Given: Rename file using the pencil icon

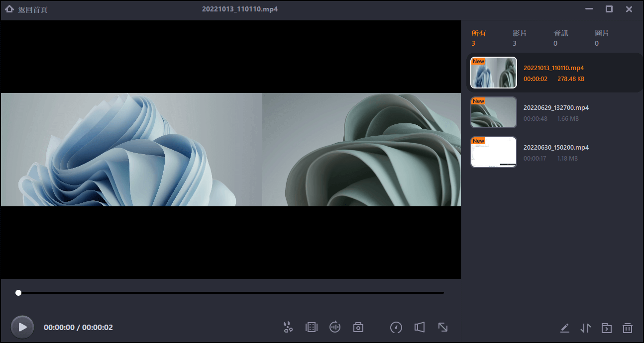Looking at the screenshot, I should 564,328.
